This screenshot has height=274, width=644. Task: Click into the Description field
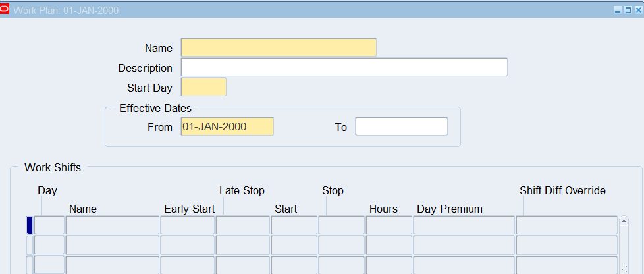coord(344,67)
